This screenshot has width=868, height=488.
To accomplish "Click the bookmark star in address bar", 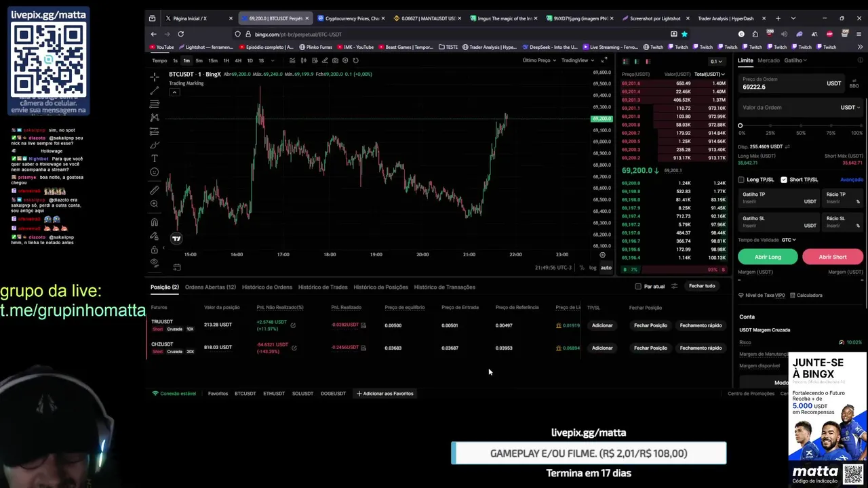I will [684, 34].
